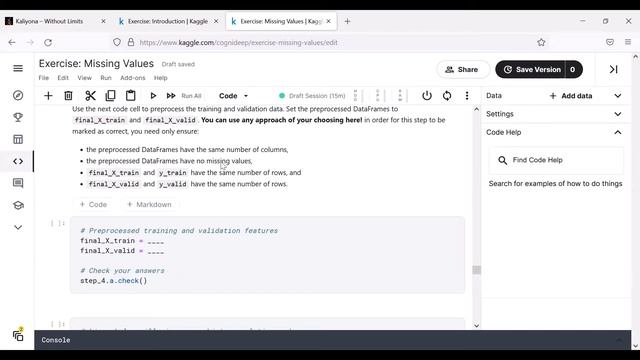
Task: Run the current cell play icon
Action: click(153, 96)
